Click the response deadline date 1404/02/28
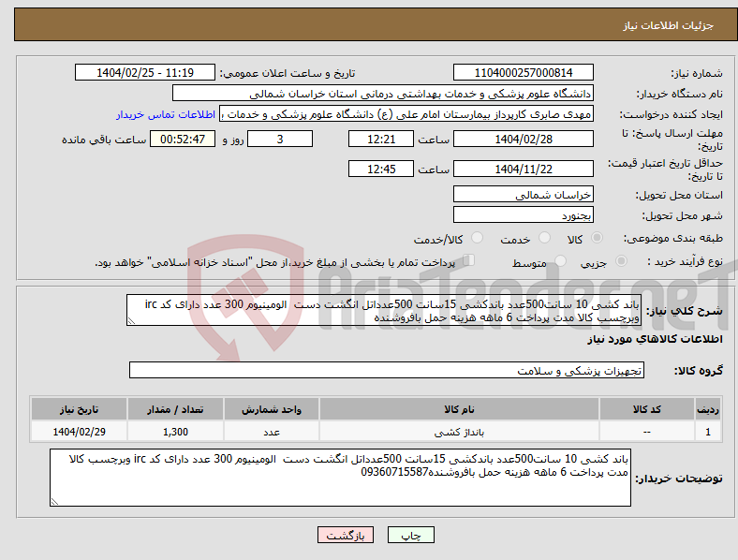Viewport: 738px width, 560px height. (x=524, y=139)
